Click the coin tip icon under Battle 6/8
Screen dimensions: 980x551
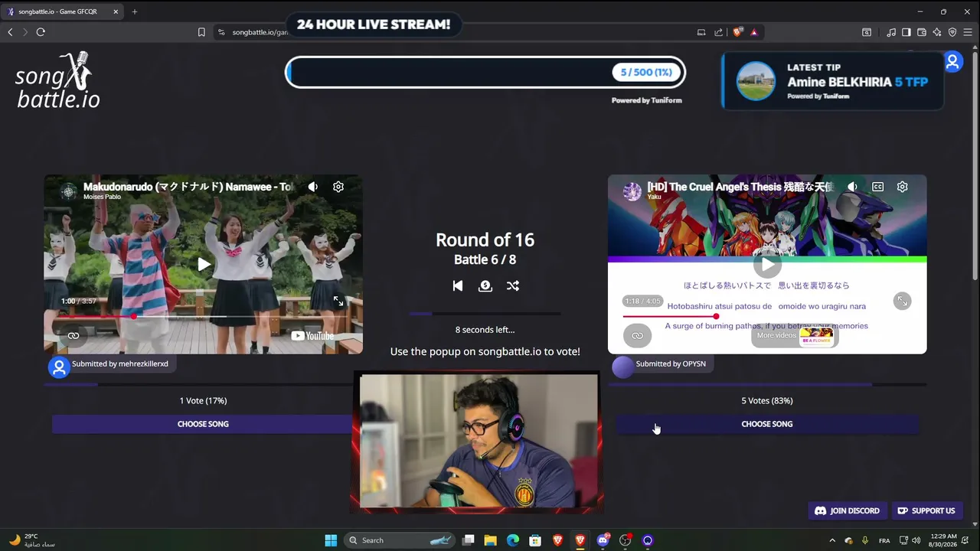(485, 285)
